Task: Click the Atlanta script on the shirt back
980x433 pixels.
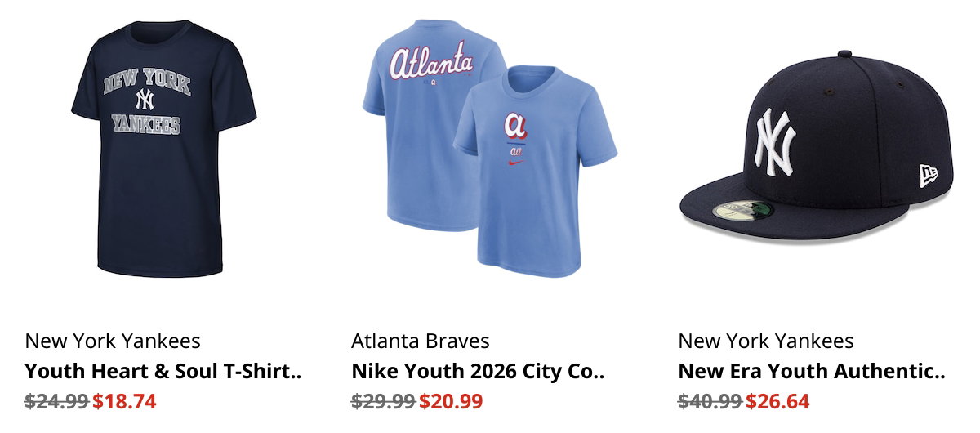Action: 431,62
